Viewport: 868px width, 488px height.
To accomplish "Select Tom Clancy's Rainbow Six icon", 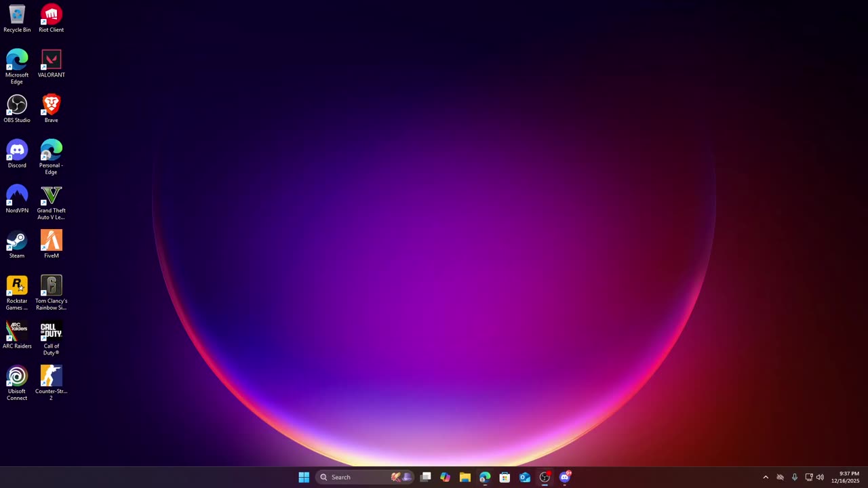I will 51,293.
